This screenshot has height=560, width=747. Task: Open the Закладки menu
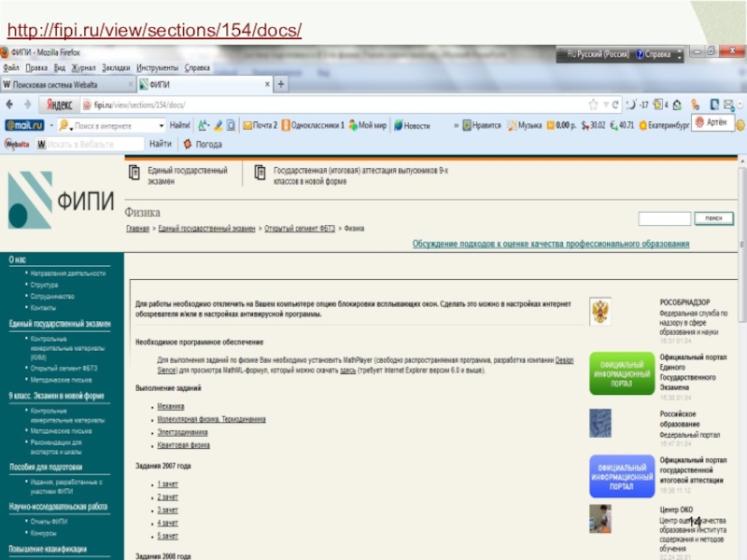pos(116,67)
